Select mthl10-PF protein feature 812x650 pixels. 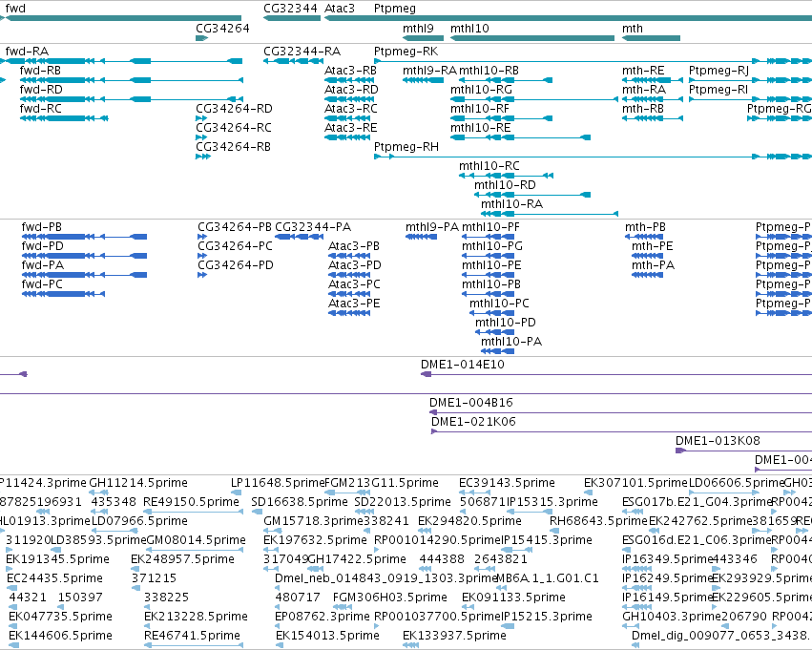click(488, 237)
